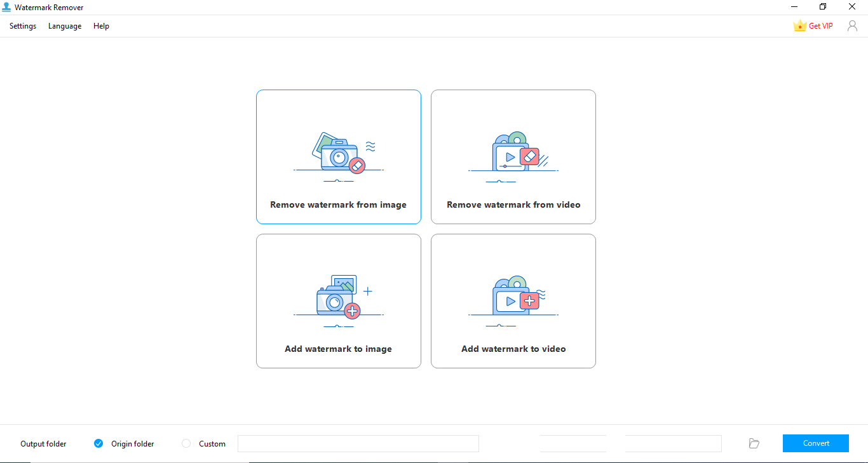Viewport: 868px width, 463px height.
Task: Open the Add watermark to image tool
Action: 338,300
